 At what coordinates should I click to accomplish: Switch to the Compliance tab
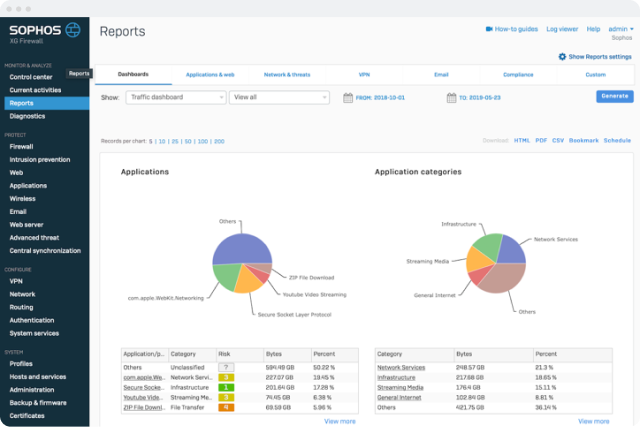(x=518, y=75)
